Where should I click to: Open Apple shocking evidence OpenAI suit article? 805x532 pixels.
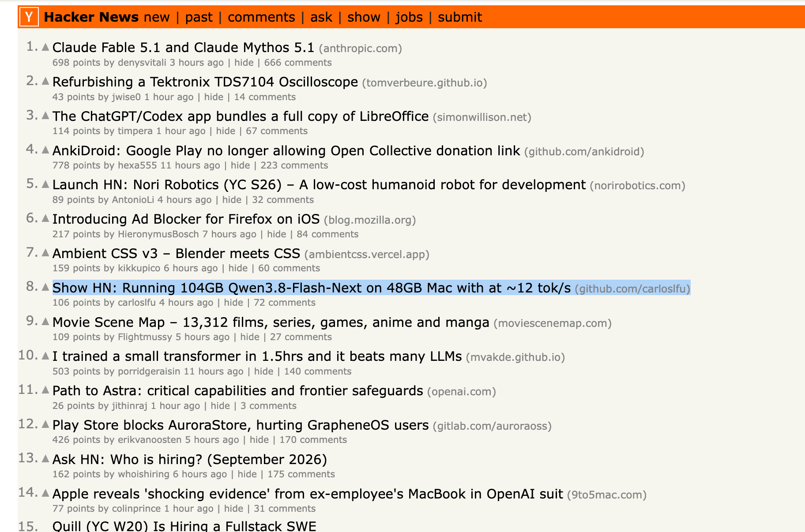[308, 494]
